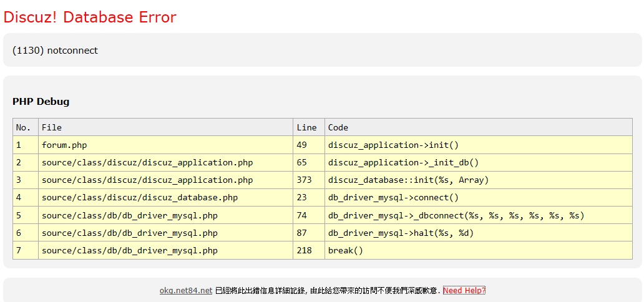Select db_driver_mysql->connect() code cell

click(x=479, y=198)
